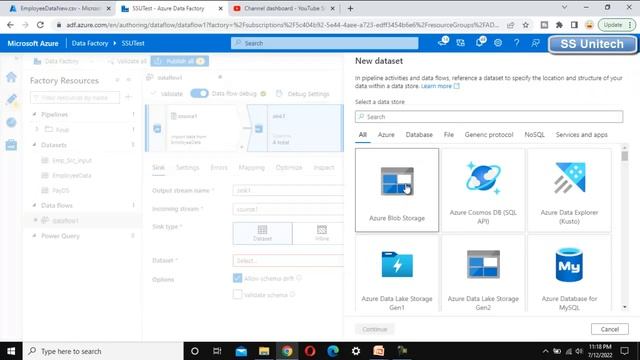This screenshot has height=360, width=640.
Task: Open the Database data store tab
Action: 419,135
